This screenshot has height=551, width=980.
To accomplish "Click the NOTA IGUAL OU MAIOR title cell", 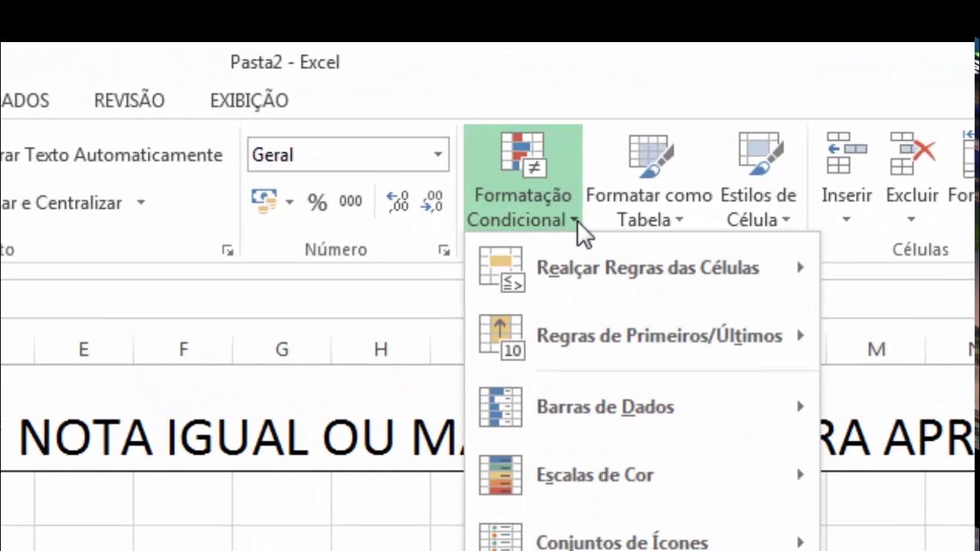I will [240, 438].
